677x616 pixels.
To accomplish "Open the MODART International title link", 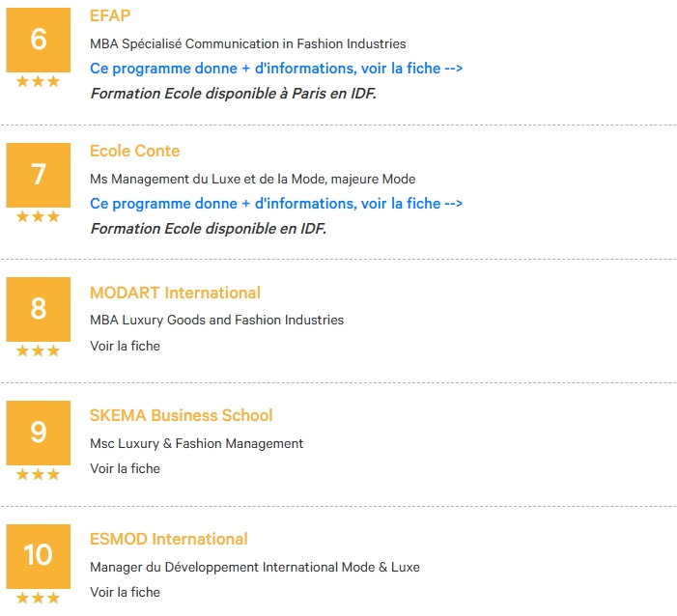I will pos(175,293).
